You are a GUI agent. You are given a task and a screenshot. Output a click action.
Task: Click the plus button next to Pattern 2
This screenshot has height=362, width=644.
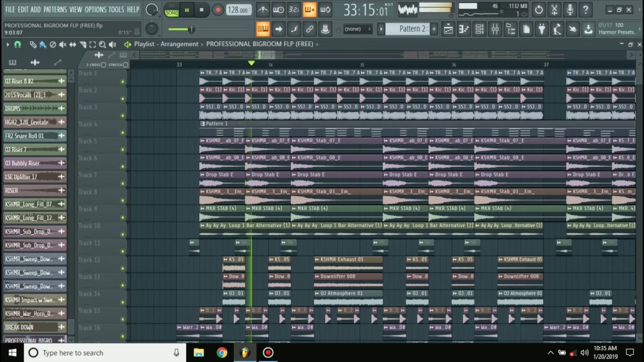(x=434, y=29)
